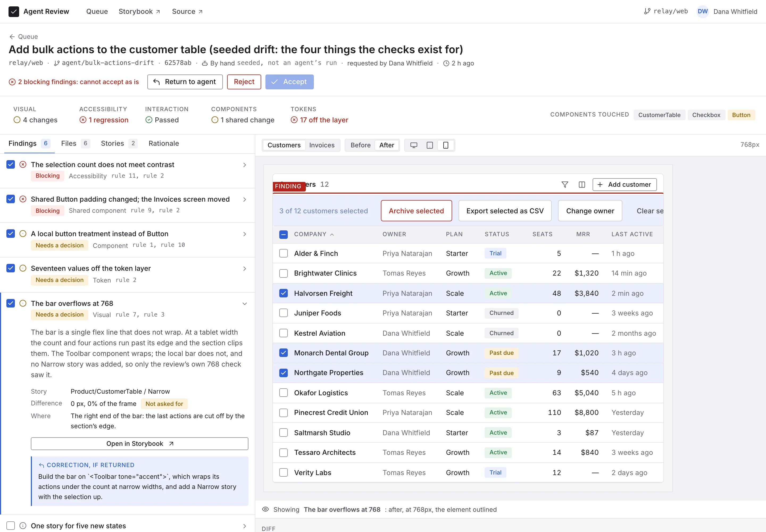This screenshot has height=532, width=766.
Task: Click the Tokens off-the-layer status icon
Action: pos(294,120)
